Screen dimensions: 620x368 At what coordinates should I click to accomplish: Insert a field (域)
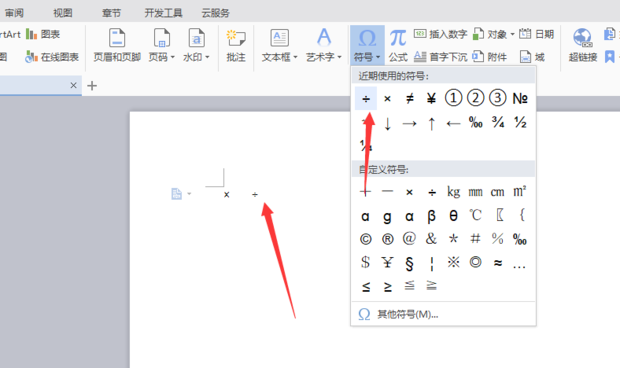tap(532, 57)
